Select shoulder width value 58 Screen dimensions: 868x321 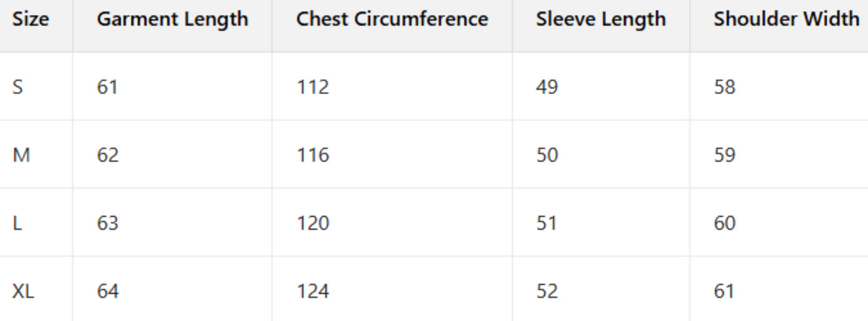click(724, 87)
